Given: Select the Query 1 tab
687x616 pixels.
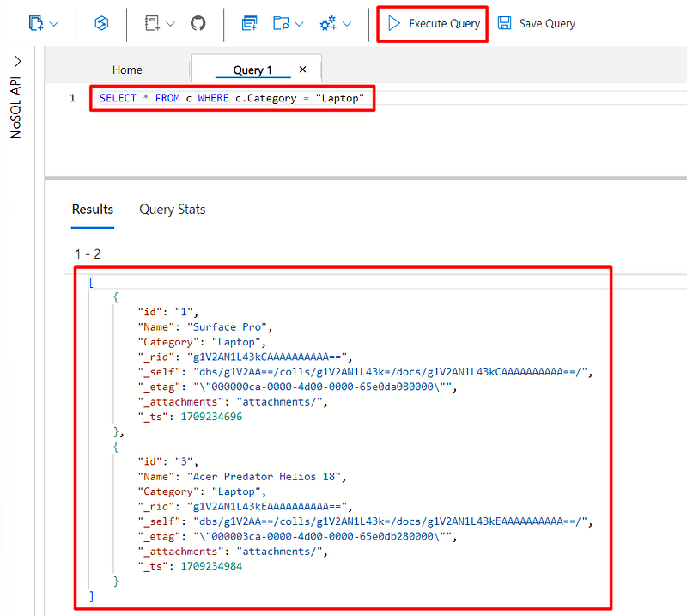Looking at the screenshot, I should (252, 70).
